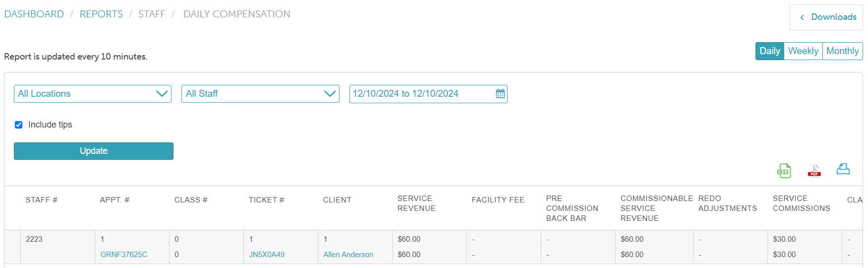This screenshot has height=268, width=868.
Task: Click the CLIENT column header
Action: click(x=337, y=200)
